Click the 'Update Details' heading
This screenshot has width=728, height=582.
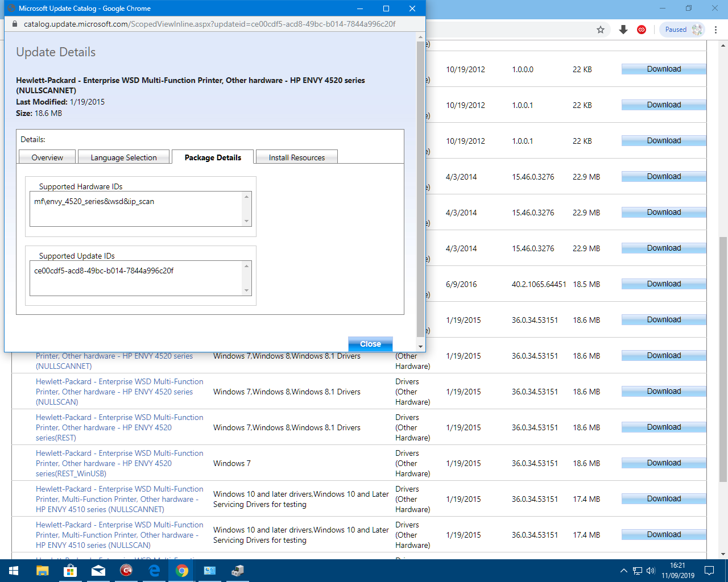point(56,52)
